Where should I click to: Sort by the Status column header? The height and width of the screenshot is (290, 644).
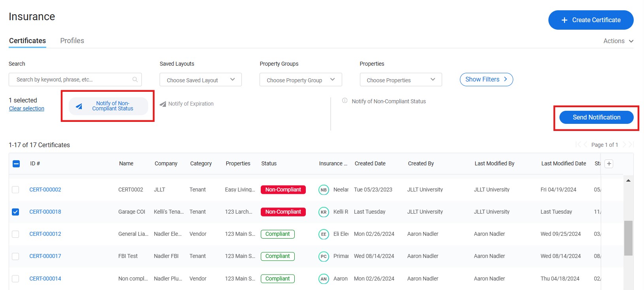point(269,164)
